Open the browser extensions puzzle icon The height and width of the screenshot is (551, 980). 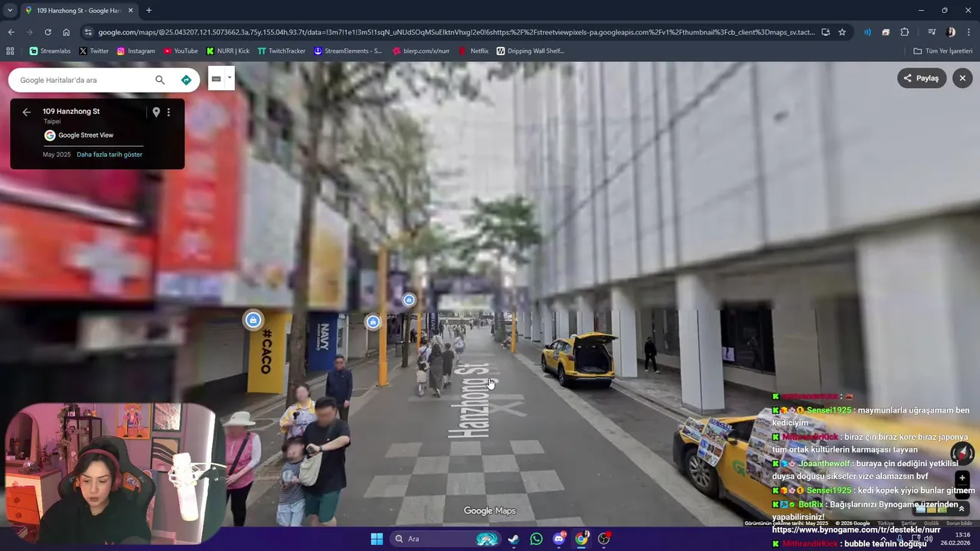coord(905,32)
